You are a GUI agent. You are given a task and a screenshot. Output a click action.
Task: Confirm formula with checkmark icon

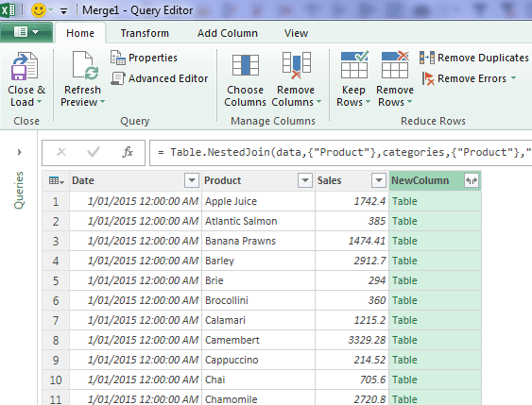click(x=94, y=152)
